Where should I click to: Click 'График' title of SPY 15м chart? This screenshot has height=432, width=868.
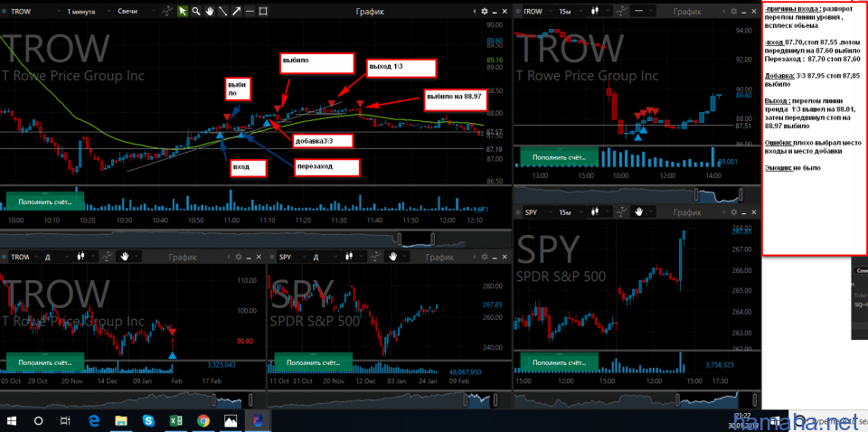(x=687, y=211)
